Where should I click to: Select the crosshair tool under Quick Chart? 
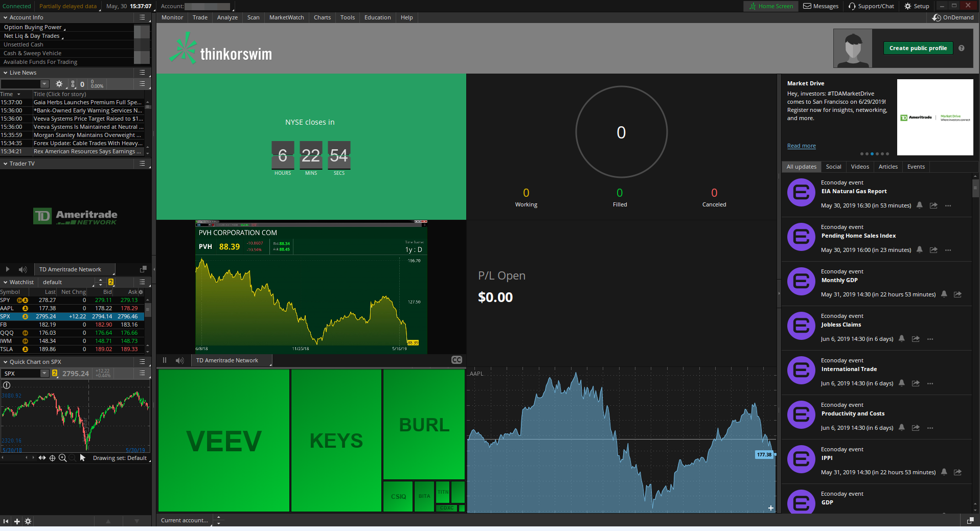point(52,458)
